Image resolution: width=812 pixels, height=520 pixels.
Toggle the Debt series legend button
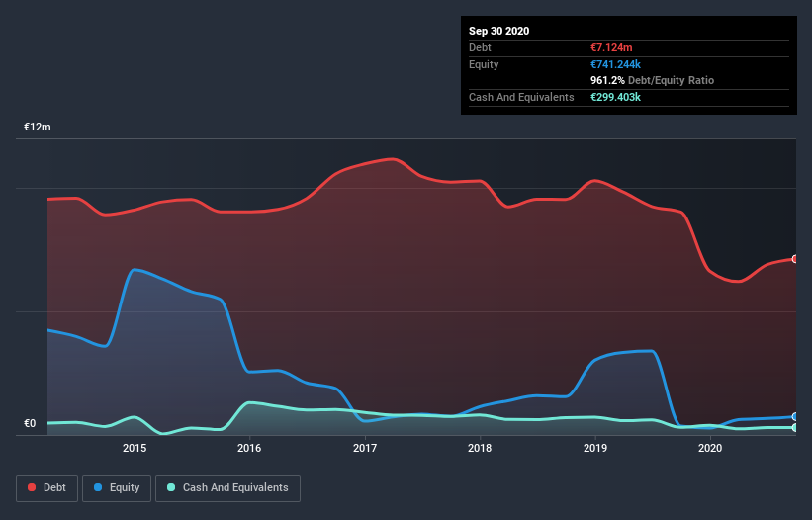coord(47,488)
